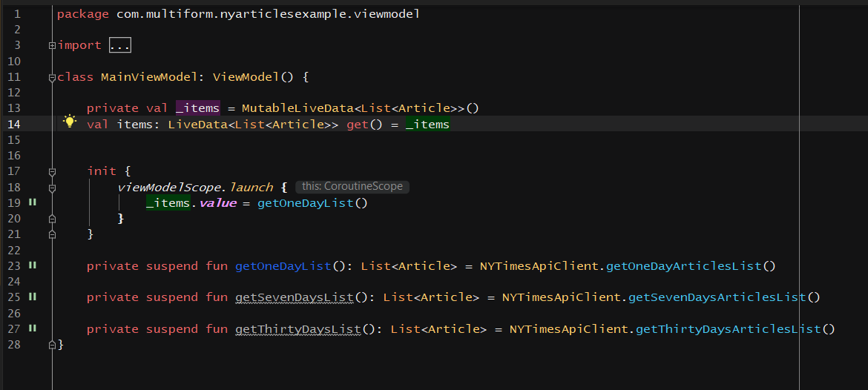Click the MainViewModel class name
868x390 pixels.
[149, 77]
